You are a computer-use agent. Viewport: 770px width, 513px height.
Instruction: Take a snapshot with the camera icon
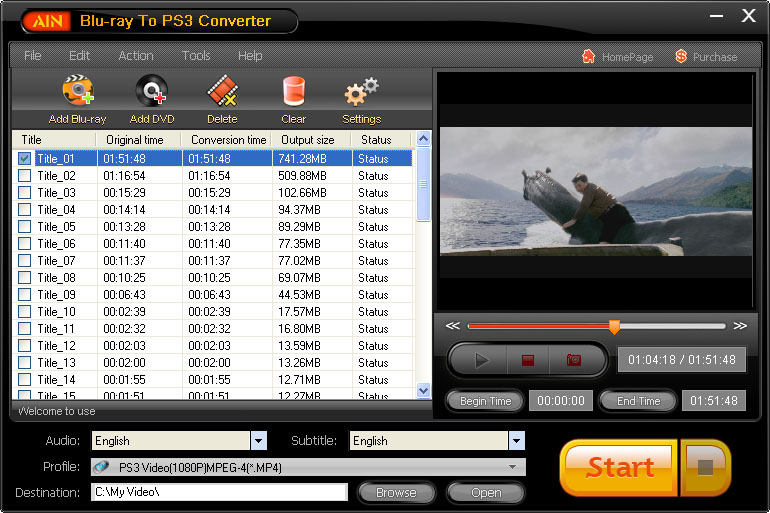[574, 360]
